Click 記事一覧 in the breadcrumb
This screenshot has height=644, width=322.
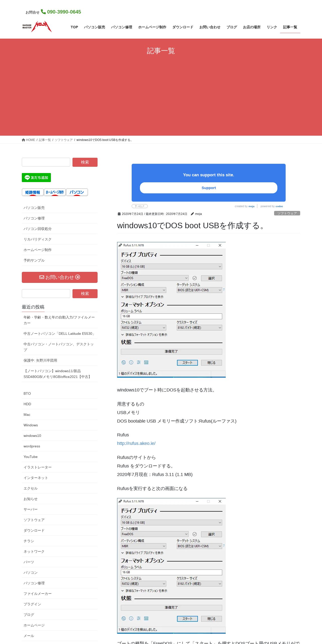click(x=45, y=140)
